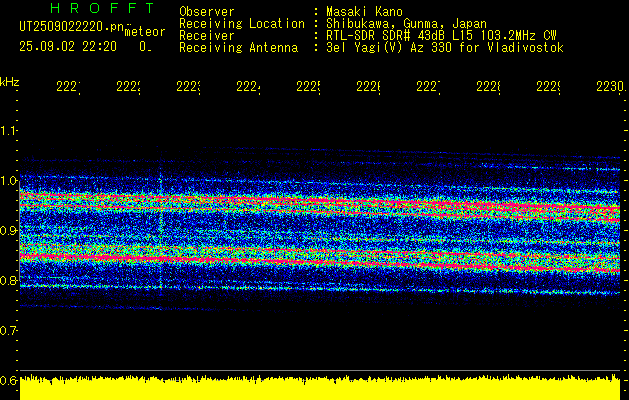Select location text Shibukawa, Gunma, Japan
629x400 pixels.
(x=406, y=24)
